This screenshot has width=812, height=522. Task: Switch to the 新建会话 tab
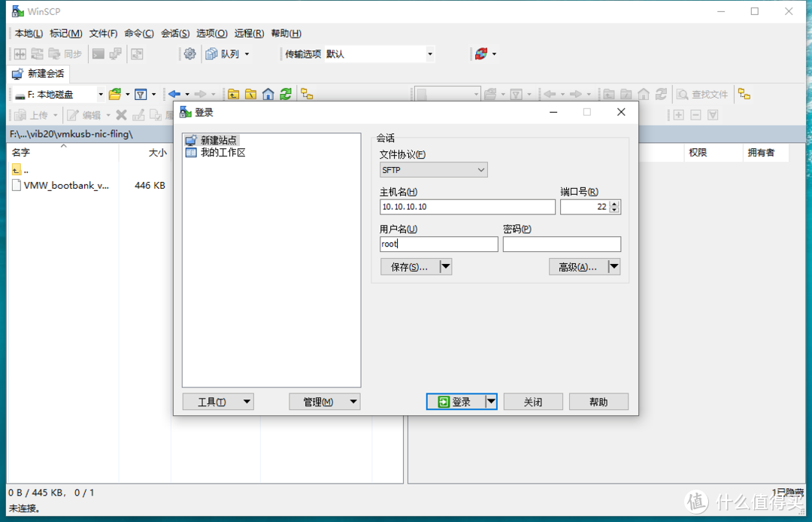click(x=38, y=74)
